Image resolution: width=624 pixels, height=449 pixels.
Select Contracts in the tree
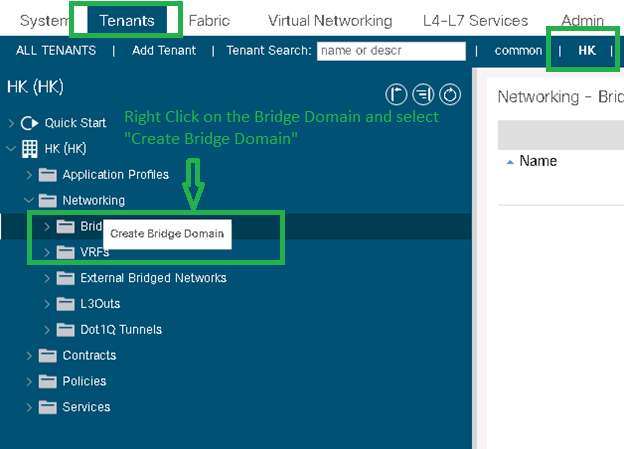(89, 355)
